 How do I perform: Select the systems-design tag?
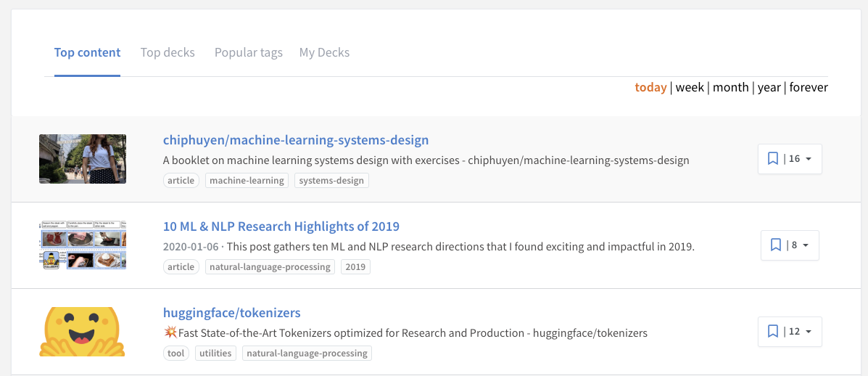(331, 181)
